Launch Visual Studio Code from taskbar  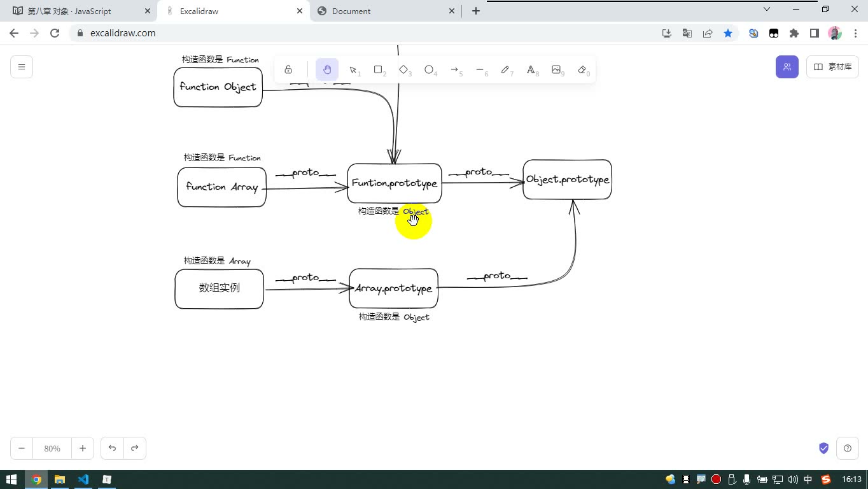pyautogui.click(x=83, y=479)
